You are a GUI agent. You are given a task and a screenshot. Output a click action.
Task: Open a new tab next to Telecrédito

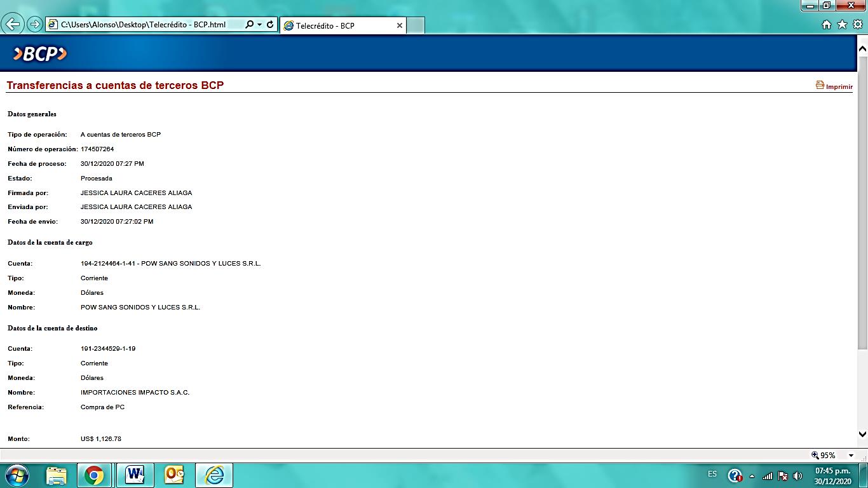[415, 25]
